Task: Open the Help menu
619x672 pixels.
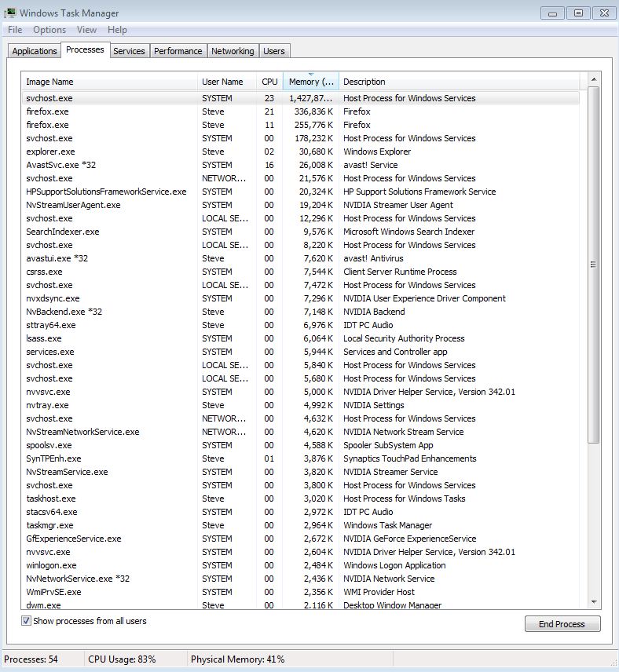Action: pyautogui.click(x=117, y=30)
